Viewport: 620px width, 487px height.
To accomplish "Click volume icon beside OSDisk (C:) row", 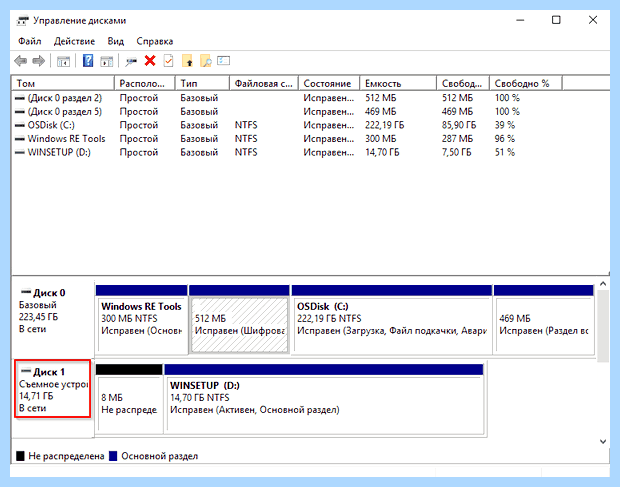I will (20, 125).
